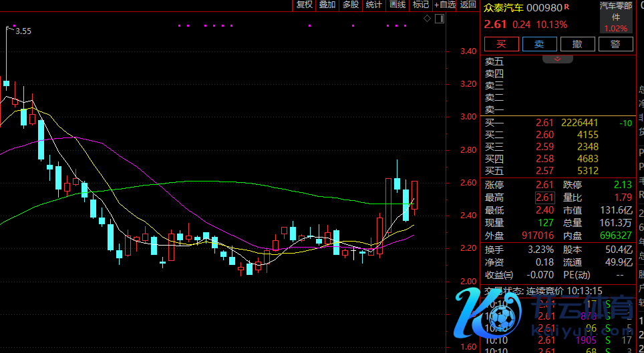The width and height of the screenshot is (644, 353).
Task: Click the red R badge beside stock code
Action: pos(567,7)
